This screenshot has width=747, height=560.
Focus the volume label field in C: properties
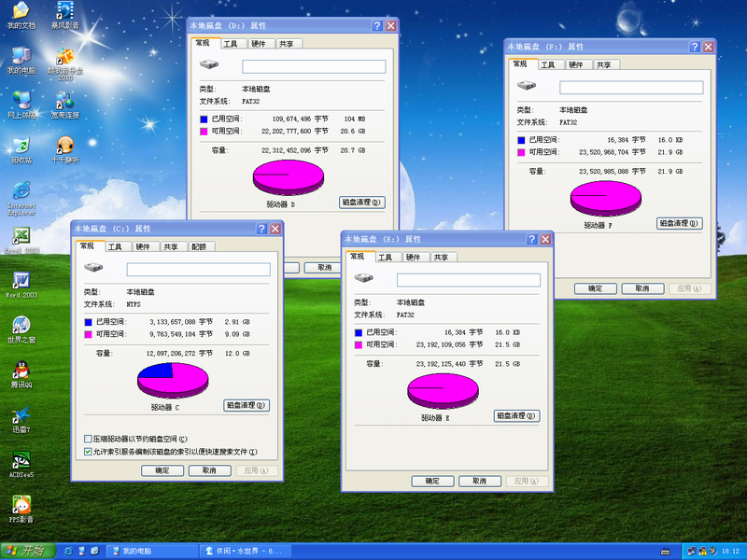pos(198,270)
